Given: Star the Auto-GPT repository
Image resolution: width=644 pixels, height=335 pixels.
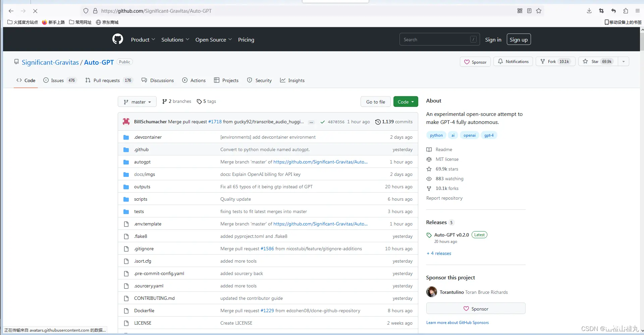Looking at the screenshot, I should click(598, 62).
